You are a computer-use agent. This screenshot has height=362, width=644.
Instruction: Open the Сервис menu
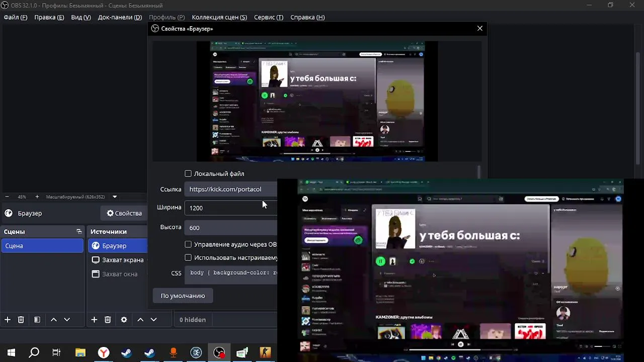(x=269, y=17)
